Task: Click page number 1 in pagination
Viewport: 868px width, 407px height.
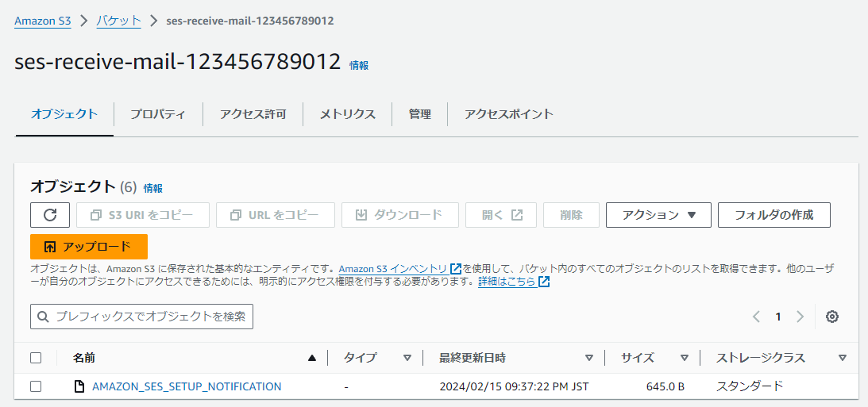Action: tap(777, 317)
